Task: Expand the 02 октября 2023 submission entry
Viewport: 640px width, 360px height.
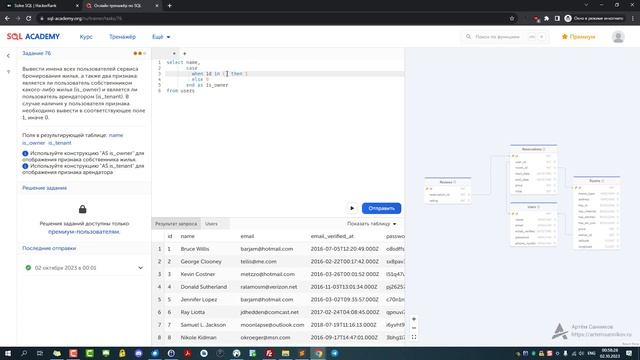Action: tap(84, 268)
